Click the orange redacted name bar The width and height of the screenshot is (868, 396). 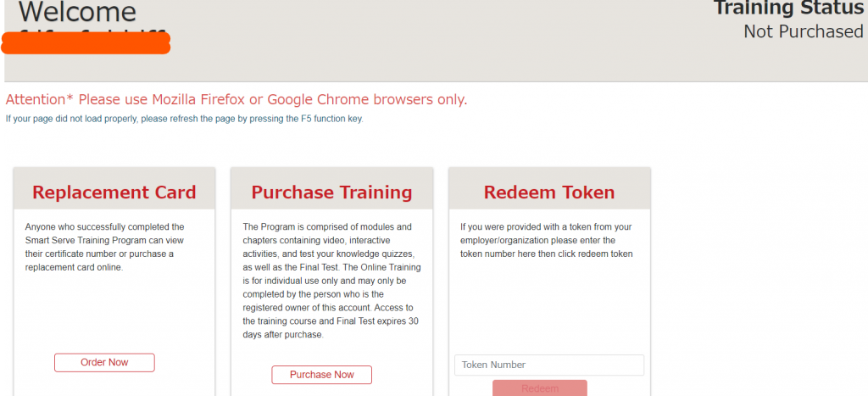(x=86, y=42)
